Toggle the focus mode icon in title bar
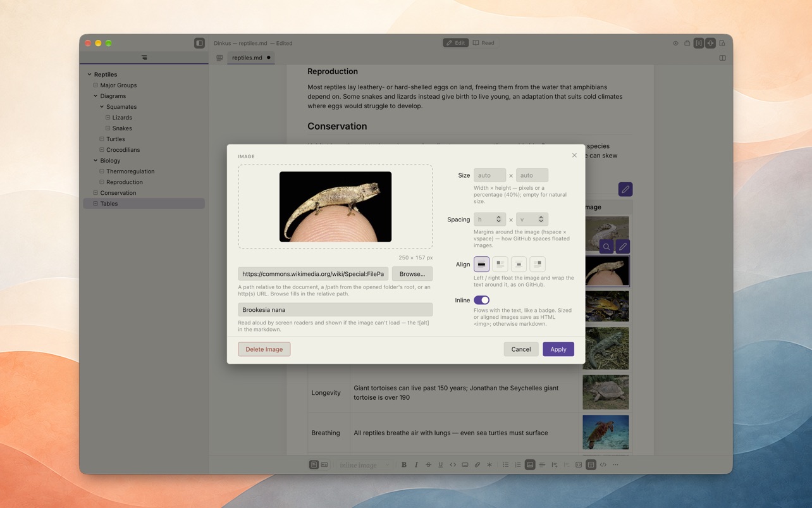Screen dimensions: 812x508 [x=699, y=43]
